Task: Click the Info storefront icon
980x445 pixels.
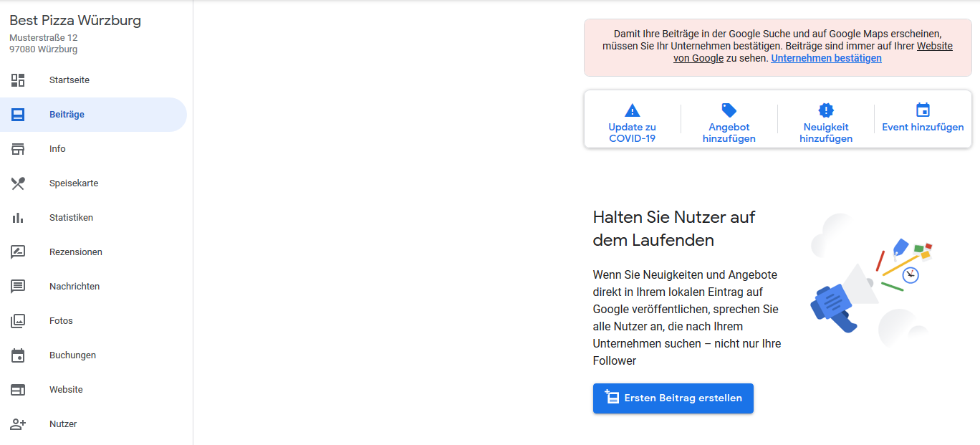Action: click(x=18, y=149)
